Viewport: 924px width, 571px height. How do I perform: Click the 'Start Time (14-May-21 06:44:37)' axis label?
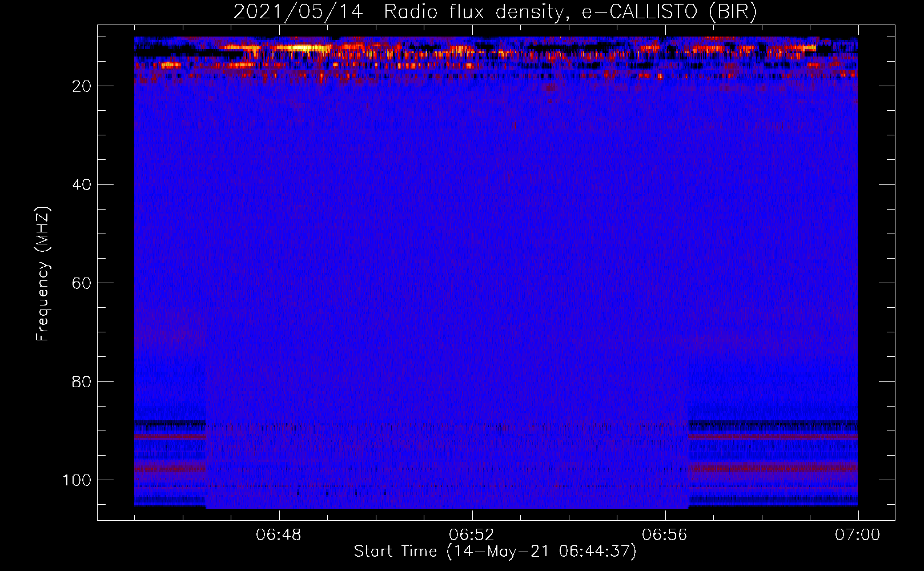[x=495, y=552]
